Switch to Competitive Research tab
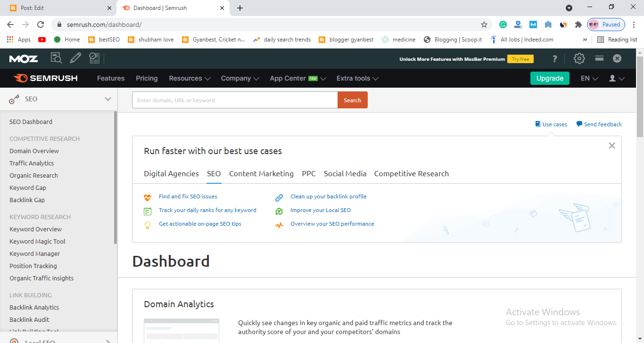Viewport: 644px width, 343px height. (412, 173)
